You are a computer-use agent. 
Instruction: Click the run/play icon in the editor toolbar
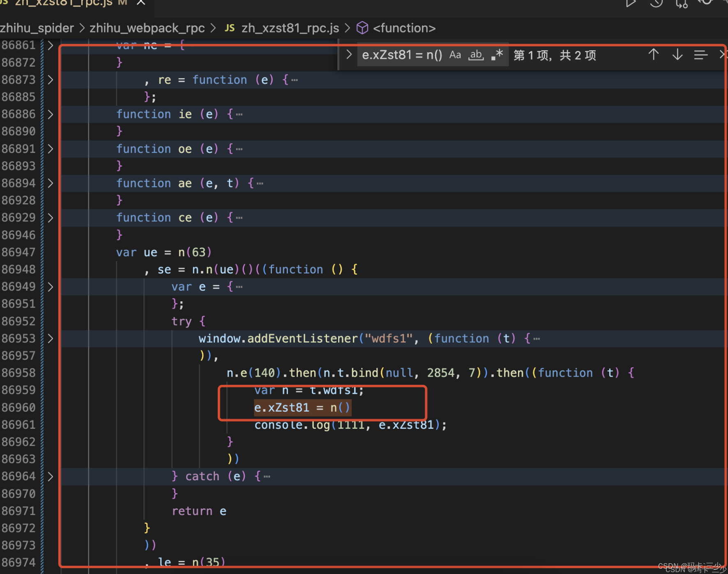pyautogui.click(x=631, y=3)
